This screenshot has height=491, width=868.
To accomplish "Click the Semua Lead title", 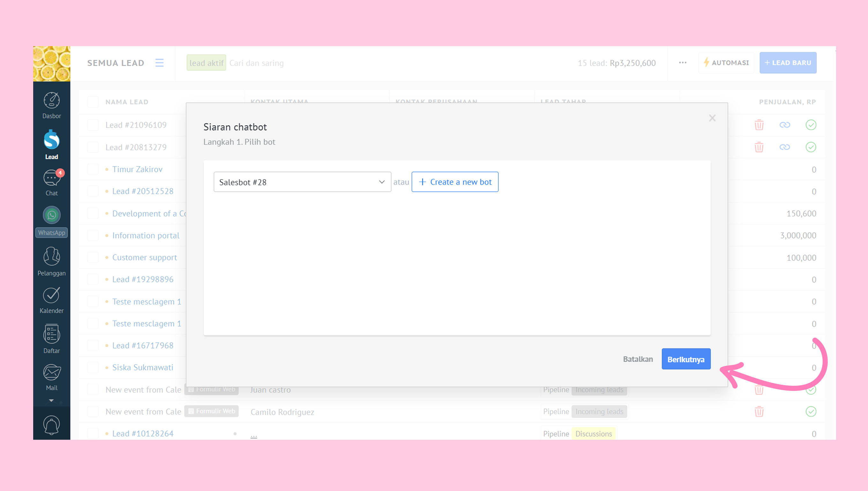I will point(116,63).
